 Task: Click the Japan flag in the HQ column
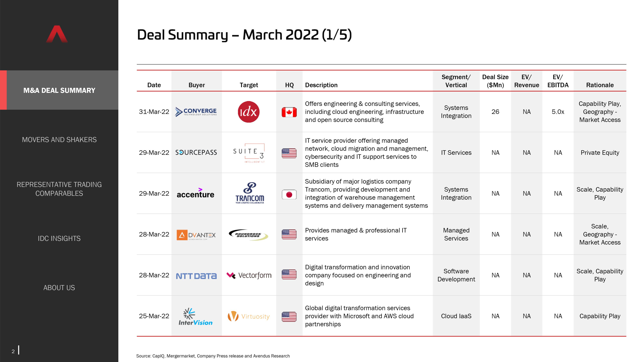(289, 194)
